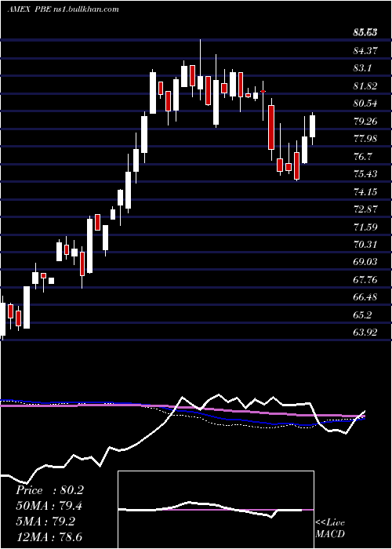Click the 72.87 price axis label
This screenshot has height=549, width=392.
pos(365,209)
